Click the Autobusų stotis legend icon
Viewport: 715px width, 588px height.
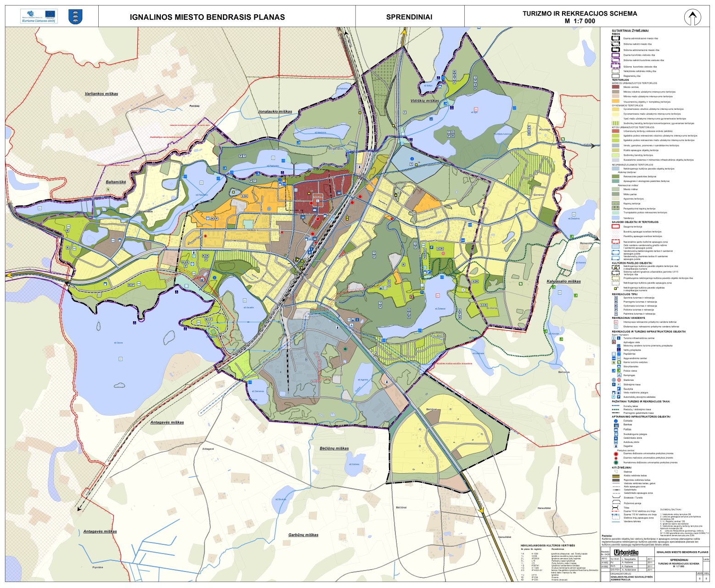pyautogui.click(x=616, y=442)
